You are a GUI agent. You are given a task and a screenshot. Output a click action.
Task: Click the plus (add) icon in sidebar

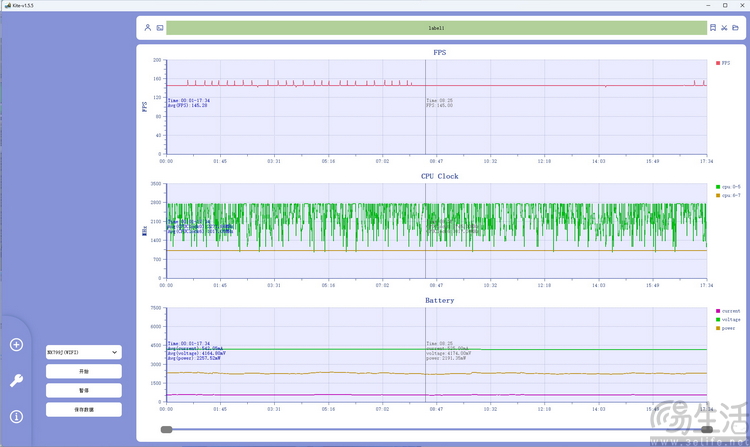(16, 345)
